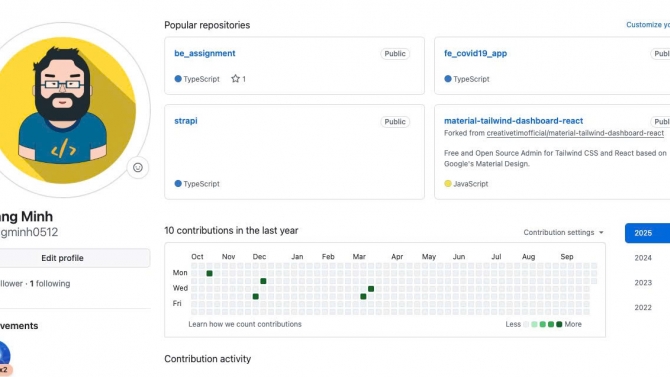
Task: Select the 2023 year tab
Action: pyautogui.click(x=643, y=283)
